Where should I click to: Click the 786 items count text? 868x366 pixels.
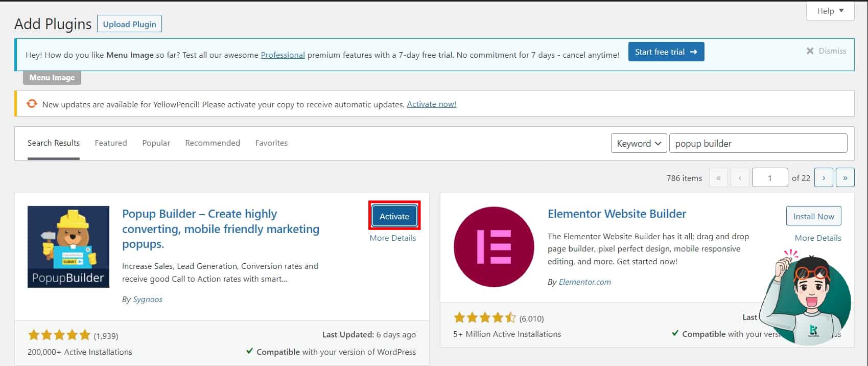(684, 178)
